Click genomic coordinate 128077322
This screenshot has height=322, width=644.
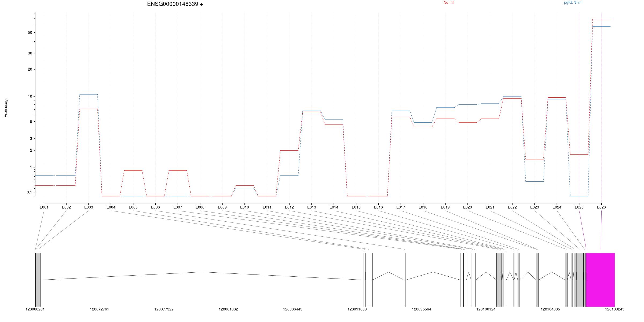click(164, 309)
